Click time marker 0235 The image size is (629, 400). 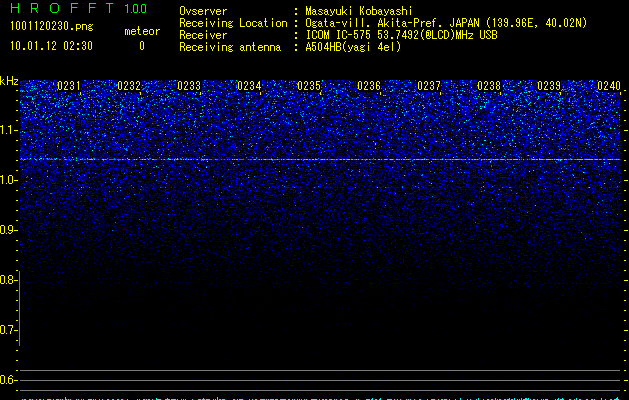[309, 86]
